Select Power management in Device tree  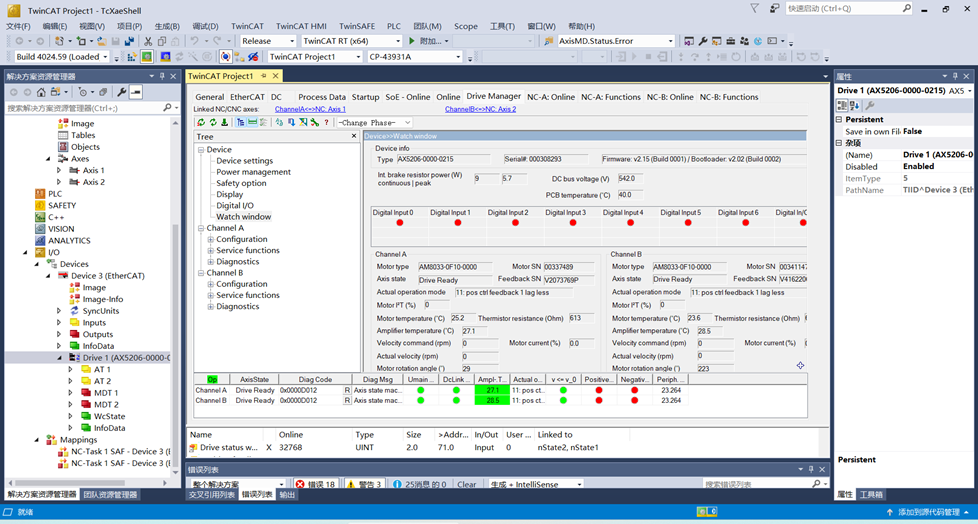pos(253,172)
